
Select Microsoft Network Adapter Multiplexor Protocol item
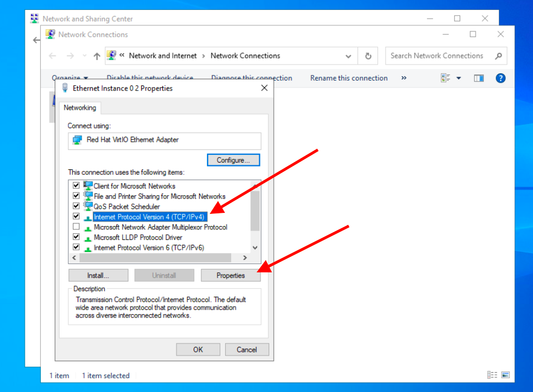coord(161,227)
